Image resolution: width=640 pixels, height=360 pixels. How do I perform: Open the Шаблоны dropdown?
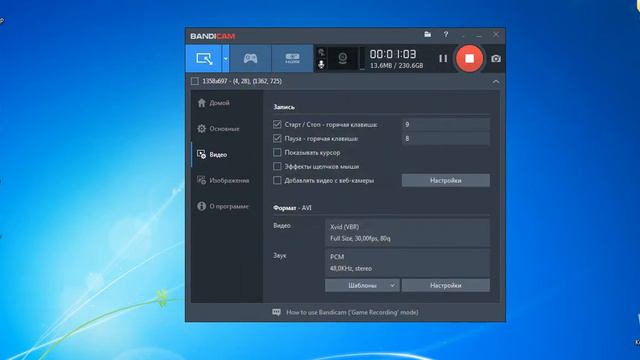pos(362,285)
